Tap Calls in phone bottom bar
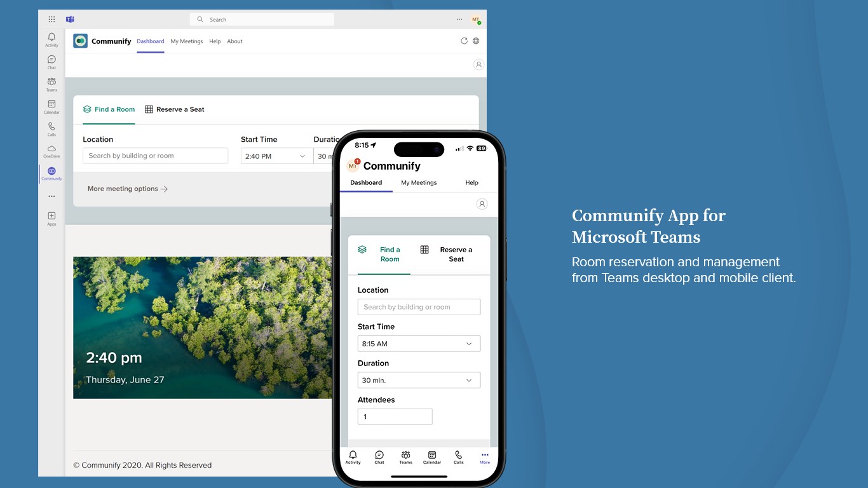The height and width of the screenshot is (488, 868). point(458,457)
